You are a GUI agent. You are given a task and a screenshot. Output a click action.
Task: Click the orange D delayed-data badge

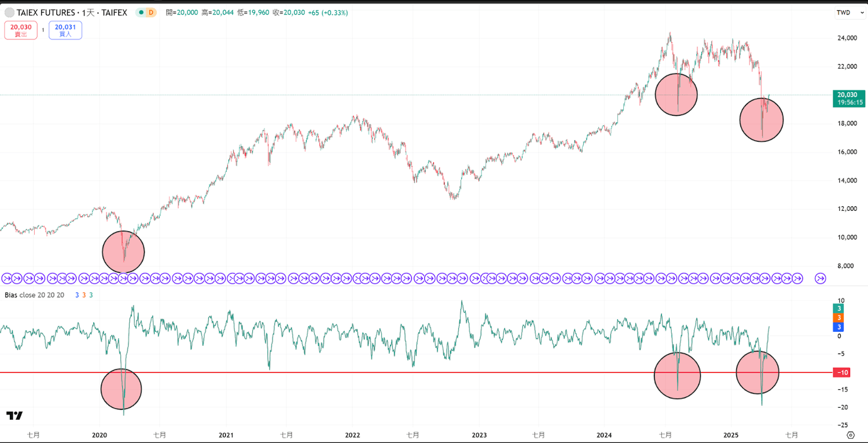point(151,12)
